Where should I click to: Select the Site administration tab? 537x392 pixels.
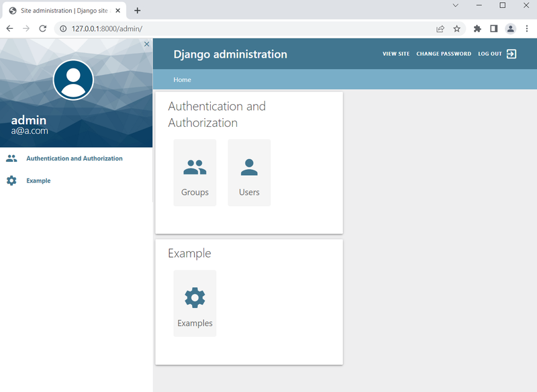[x=64, y=11]
